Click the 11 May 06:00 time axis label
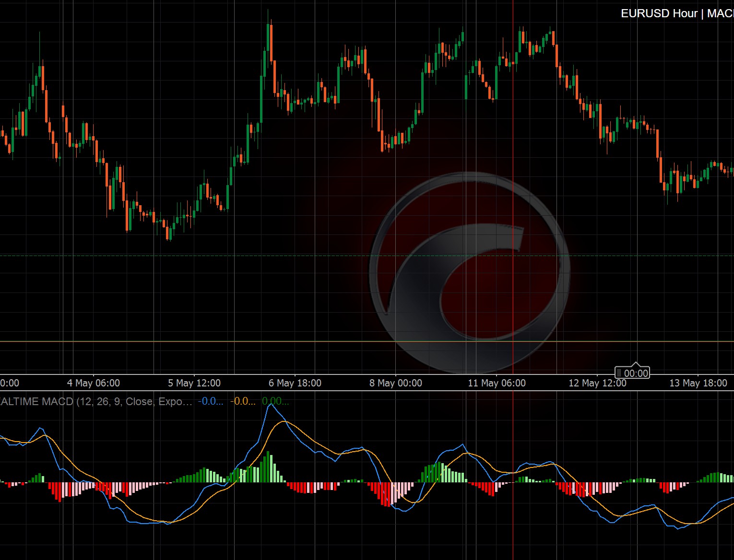 pyautogui.click(x=497, y=383)
